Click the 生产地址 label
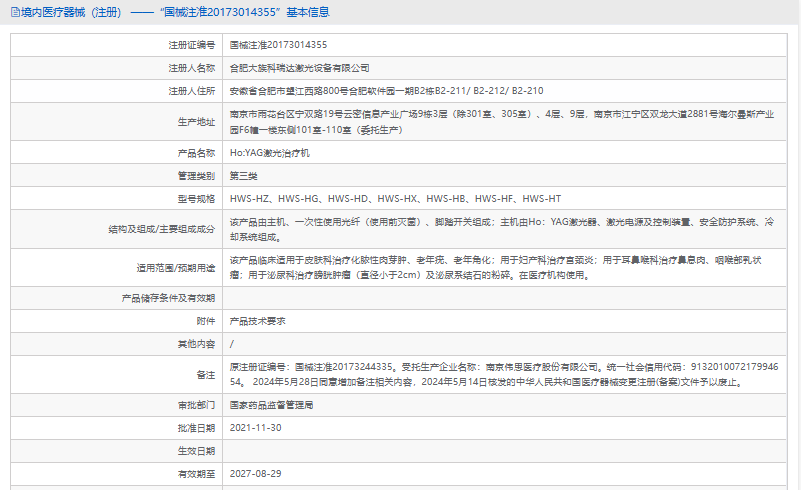The width and height of the screenshot is (801, 490). coord(197,122)
